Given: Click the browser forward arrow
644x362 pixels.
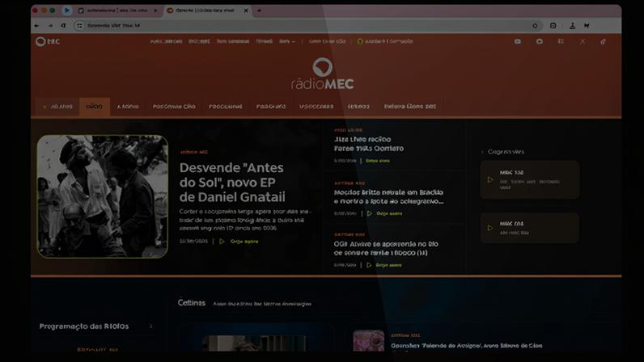Looking at the screenshot, I should click(x=50, y=25).
